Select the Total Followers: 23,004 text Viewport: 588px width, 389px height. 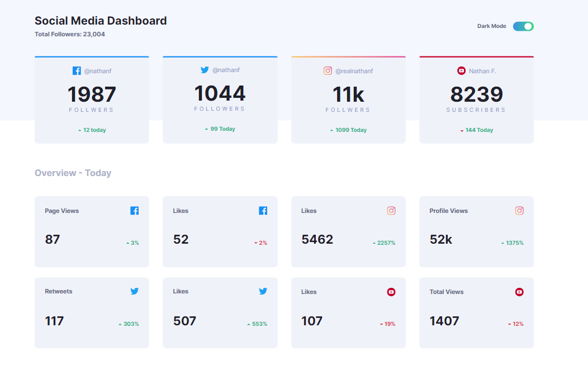coord(70,34)
